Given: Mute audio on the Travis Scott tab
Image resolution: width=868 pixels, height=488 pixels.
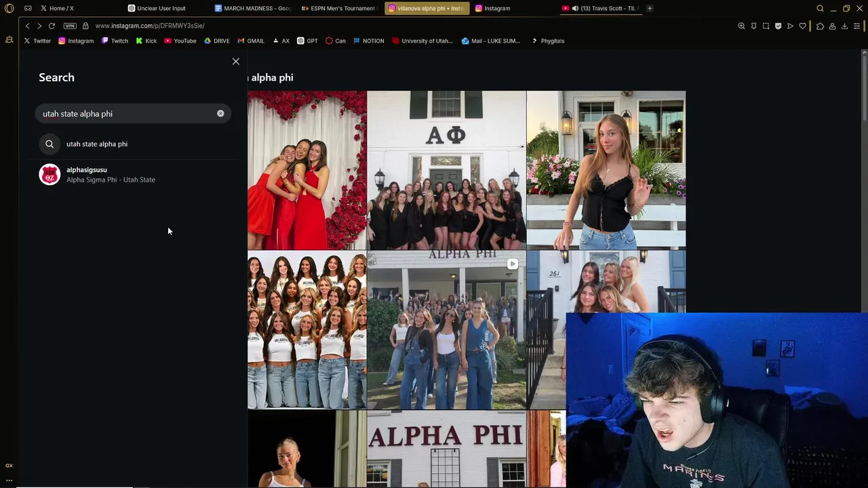Looking at the screenshot, I should tap(575, 8).
